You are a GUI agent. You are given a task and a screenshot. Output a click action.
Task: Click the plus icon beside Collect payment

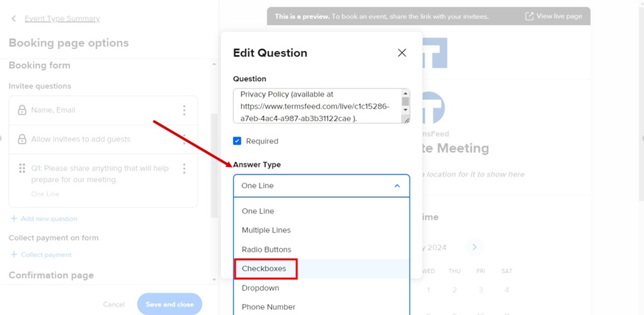[14, 254]
